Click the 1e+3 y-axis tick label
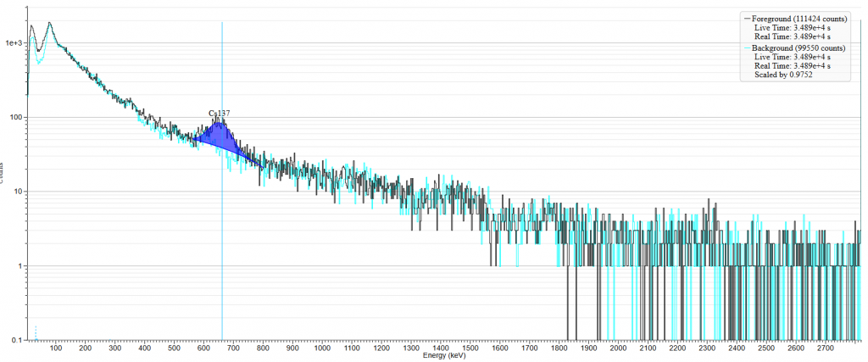Image resolution: width=868 pixels, height=362 pixels. tap(15, 42)
